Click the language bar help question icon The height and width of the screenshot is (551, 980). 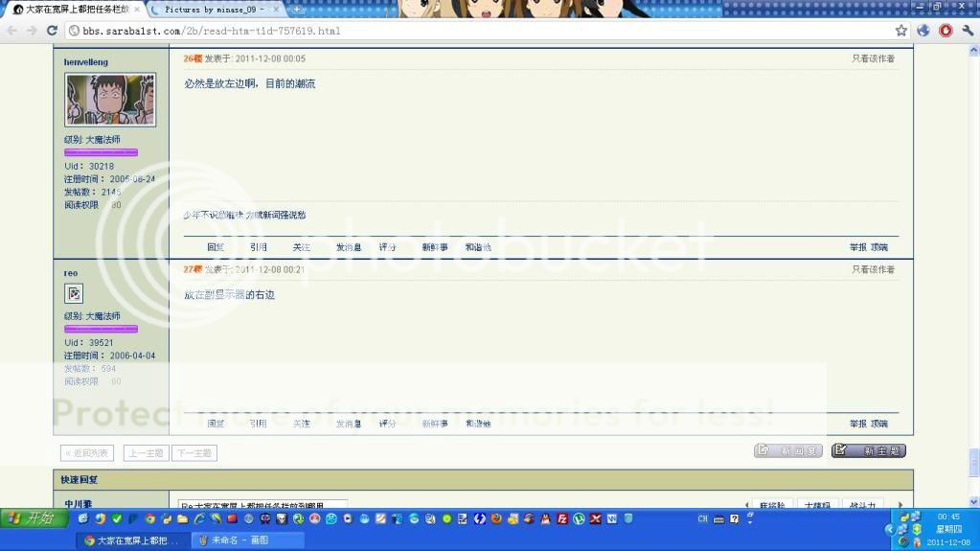pyautogui.click(x=735, y=518)
